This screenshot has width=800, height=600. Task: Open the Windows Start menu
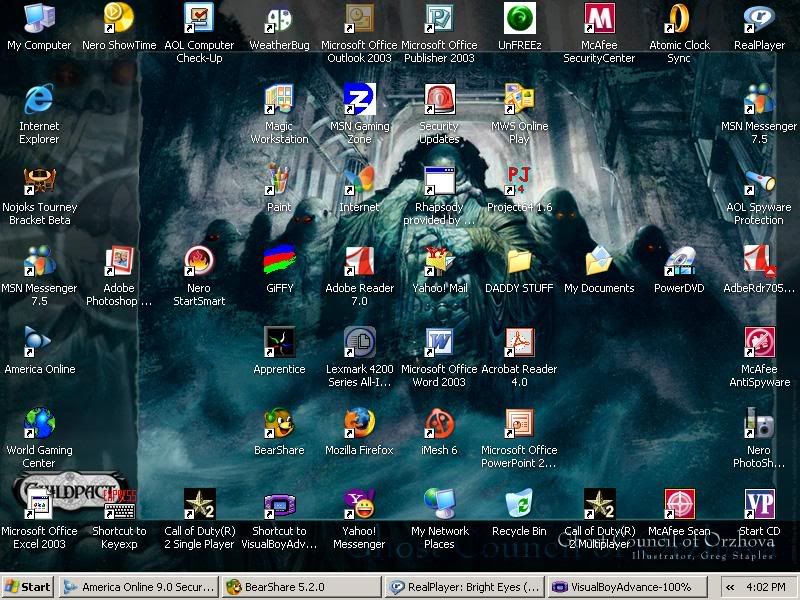(x=28, y=587)
